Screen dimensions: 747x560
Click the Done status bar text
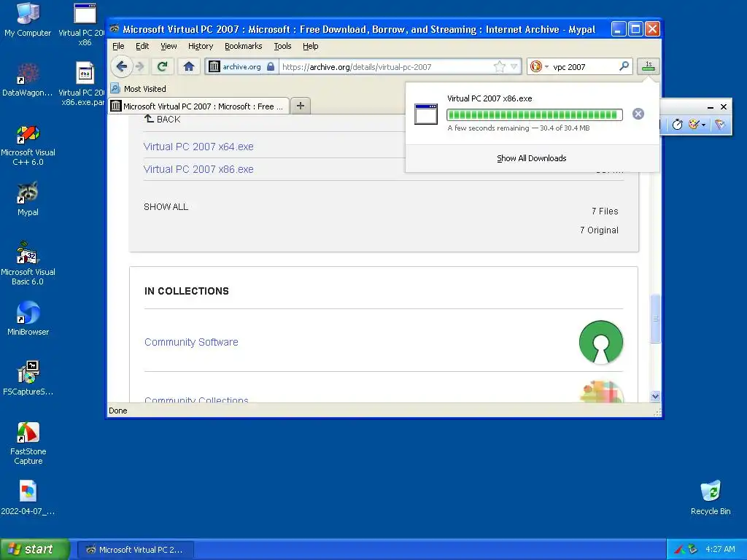click(x=117, y=411)
